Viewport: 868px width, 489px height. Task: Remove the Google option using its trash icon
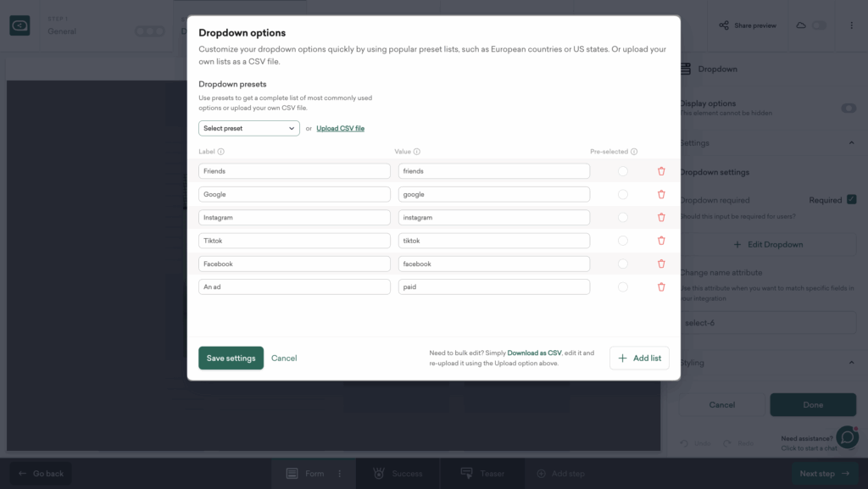tap(661, 193)
